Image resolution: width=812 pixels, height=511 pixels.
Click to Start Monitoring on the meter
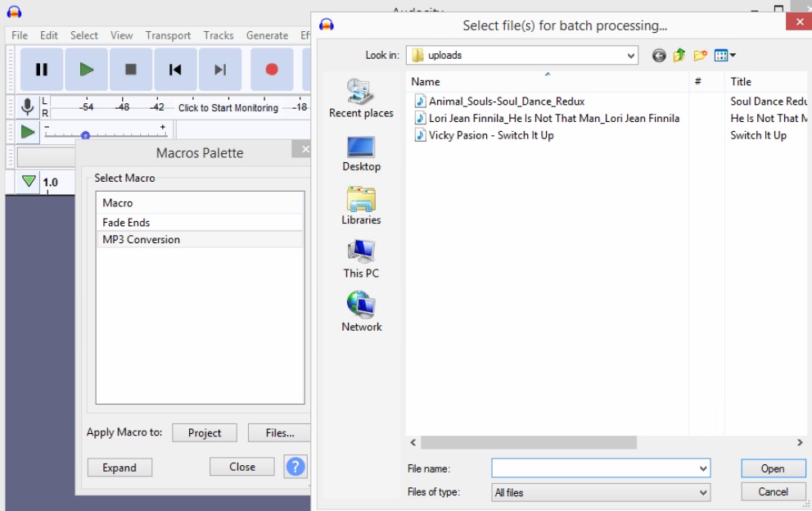point(228,108)
